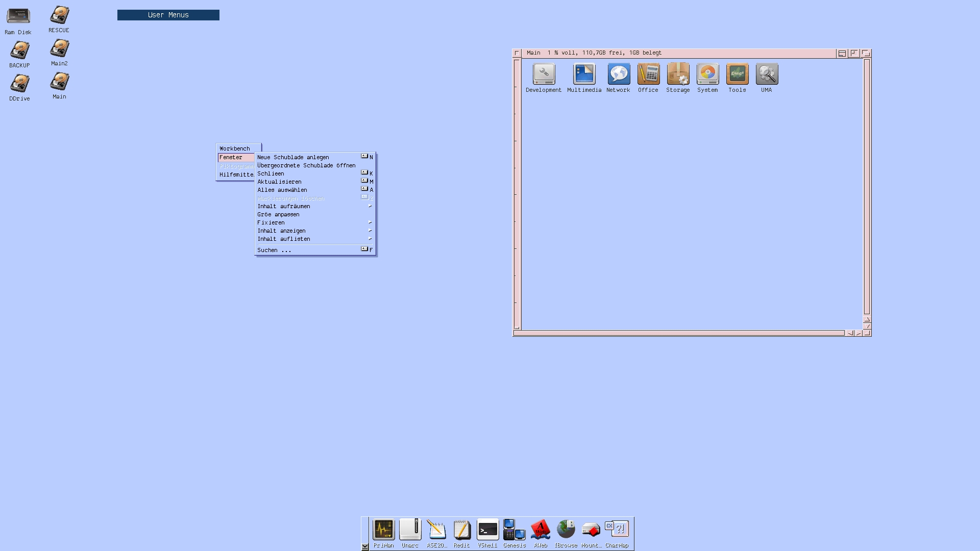The width and height of the screenshot is (980, 551).
Task: Click scroll down arrow in Main window
Action: [x=867, y=326]
